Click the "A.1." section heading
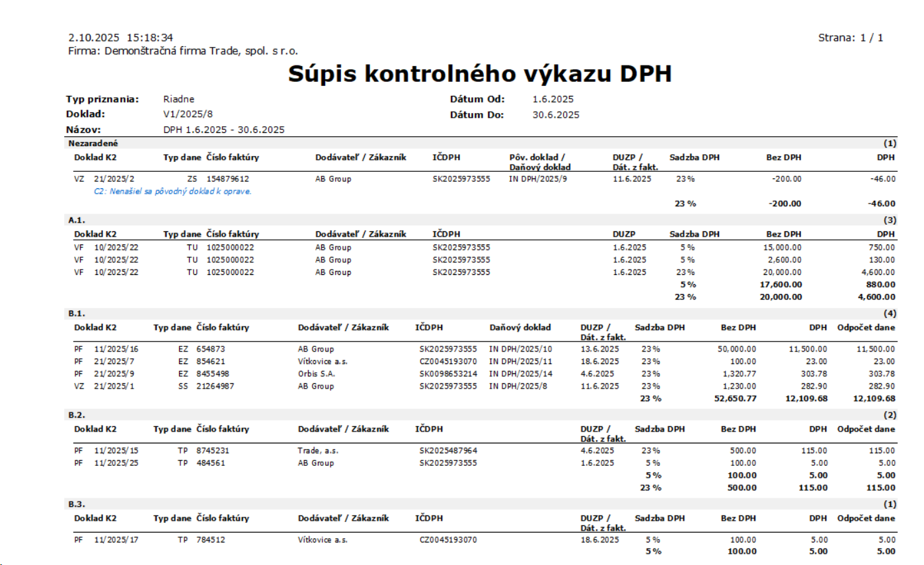924x565 pixels. (77, 221)
